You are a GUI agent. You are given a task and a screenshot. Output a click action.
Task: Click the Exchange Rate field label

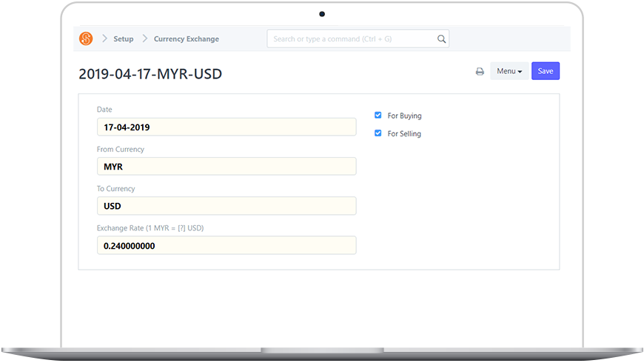(x=150, y=228)
